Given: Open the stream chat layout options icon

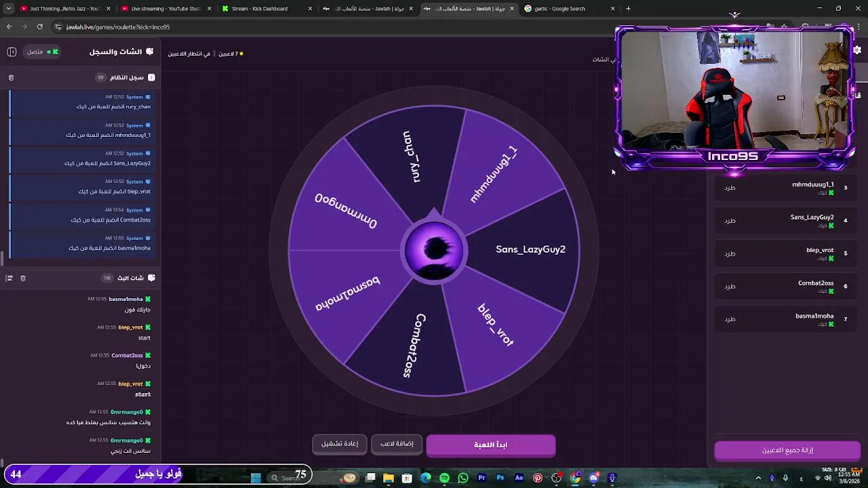Looking at the screenshot, I should pyautogui.click(x=9, y=278).
